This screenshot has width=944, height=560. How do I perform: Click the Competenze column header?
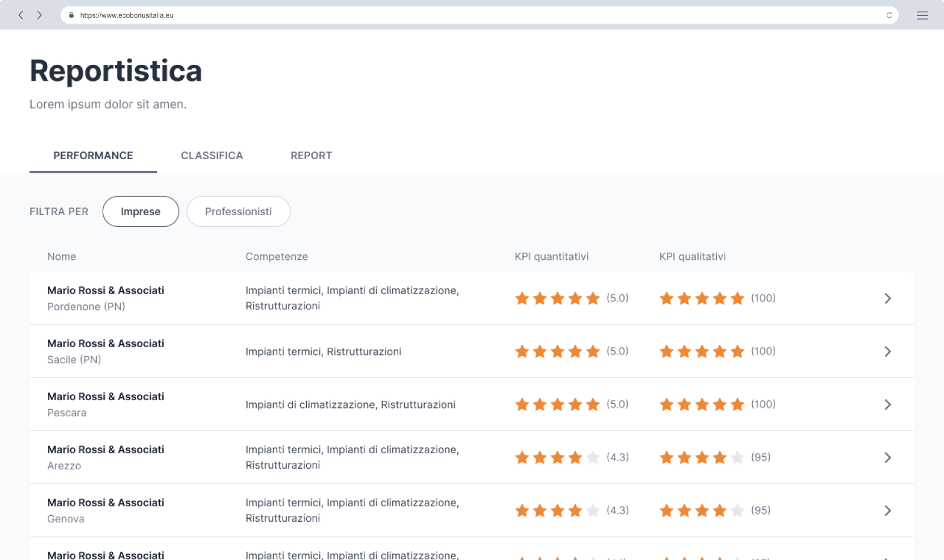[277, 256]
